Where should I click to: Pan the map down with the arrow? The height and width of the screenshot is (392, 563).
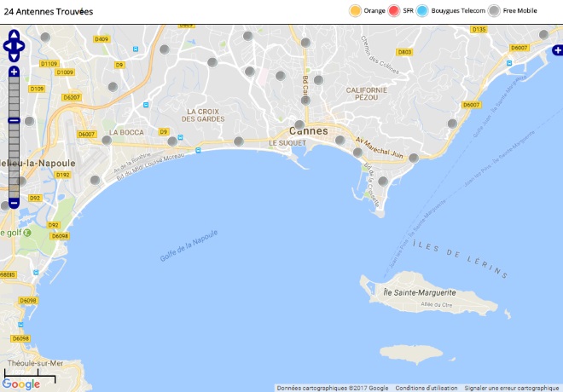click(14, 57)
